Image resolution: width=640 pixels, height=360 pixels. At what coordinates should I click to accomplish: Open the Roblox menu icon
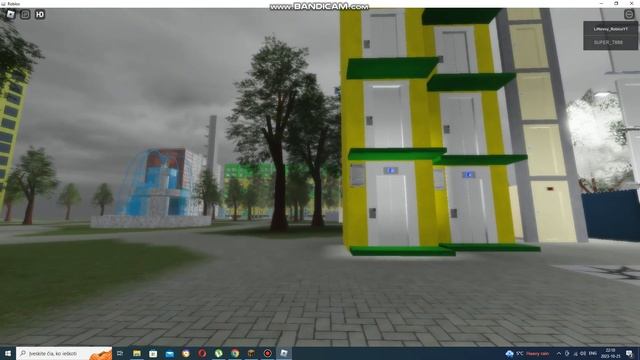point(11,15)
